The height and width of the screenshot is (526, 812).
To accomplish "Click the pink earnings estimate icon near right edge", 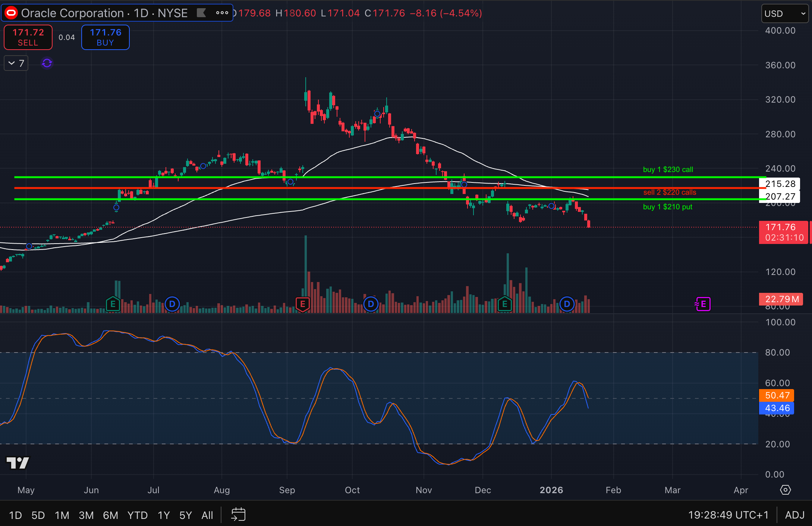I will pyautogui.click(x=702, y=304).
